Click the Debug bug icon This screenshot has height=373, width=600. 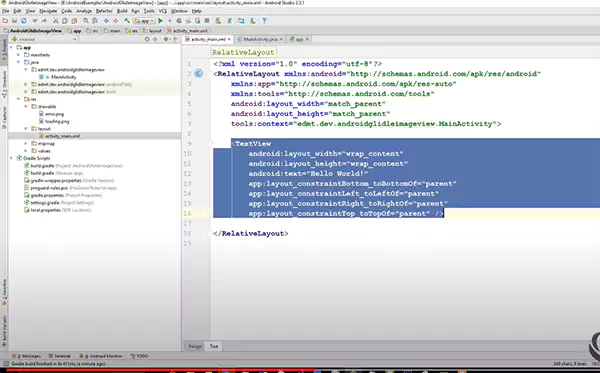point(179,21)
